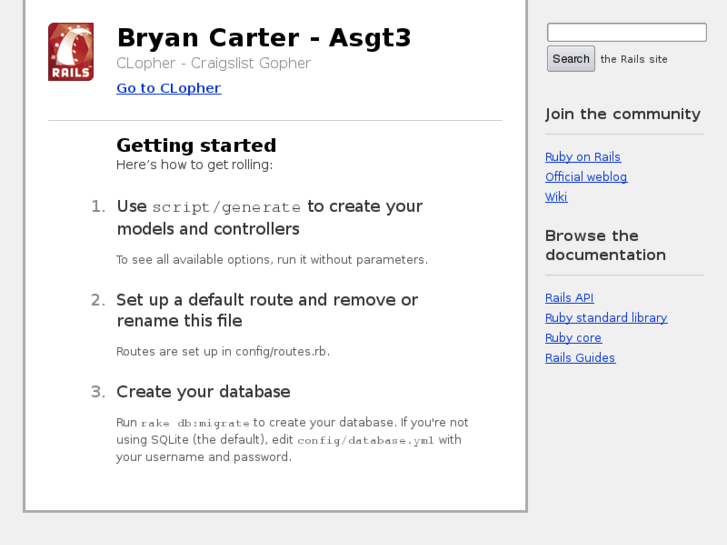
Task: Open the Ruby on Rails link
Action: 582,157
